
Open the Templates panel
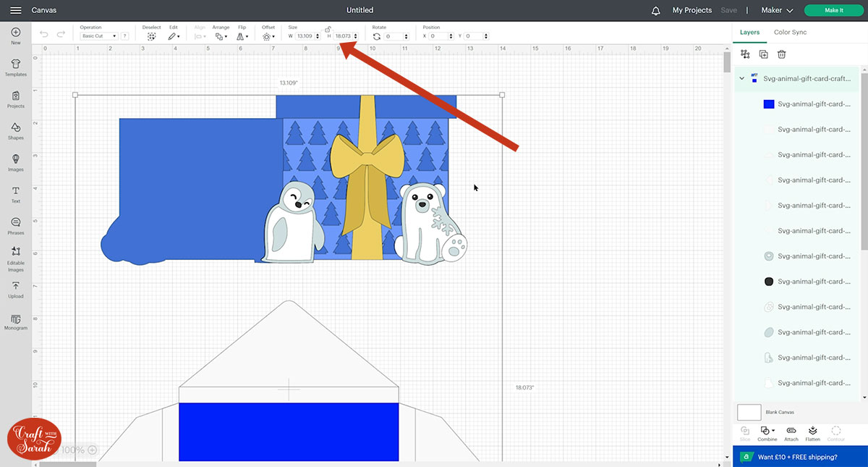[15, 67]
